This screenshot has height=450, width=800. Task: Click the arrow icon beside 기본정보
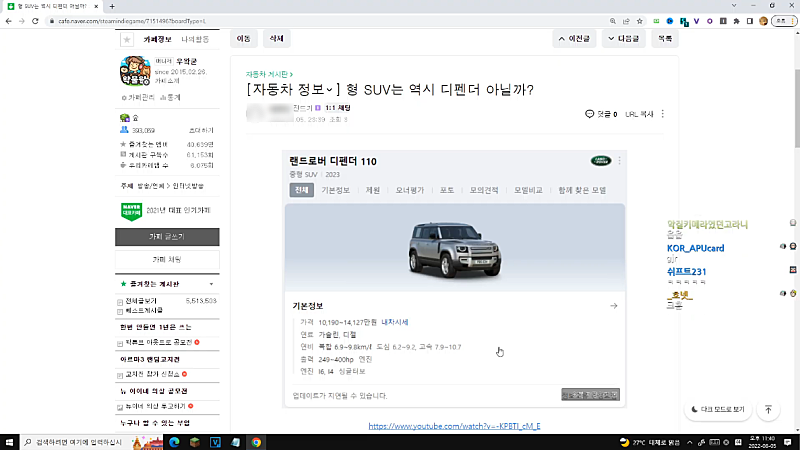614,306
